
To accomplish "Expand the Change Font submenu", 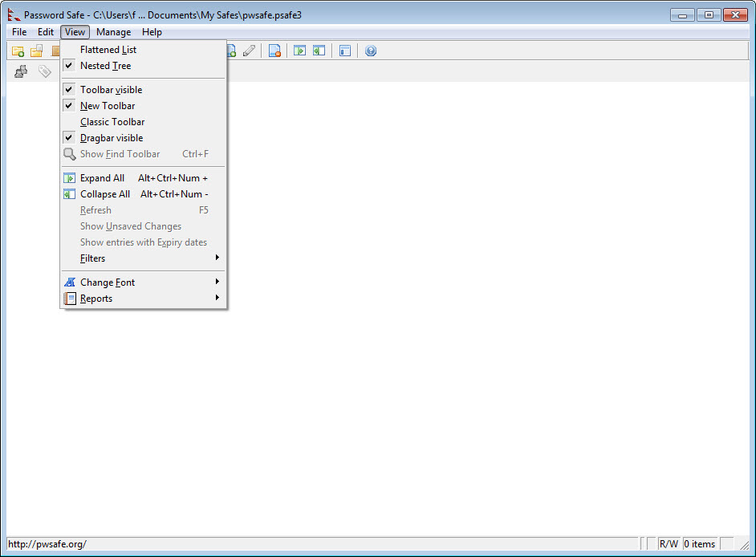I will pos(144,283).
